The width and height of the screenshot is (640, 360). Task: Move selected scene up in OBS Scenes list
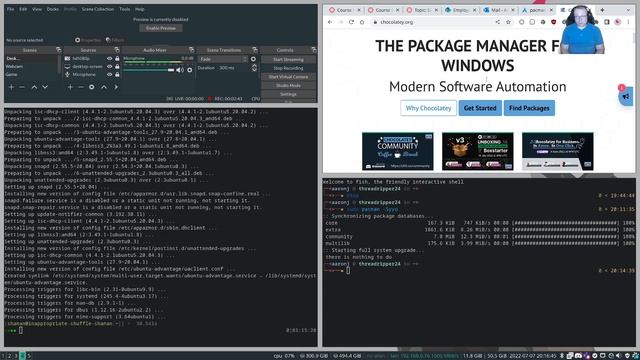(34, 87)
